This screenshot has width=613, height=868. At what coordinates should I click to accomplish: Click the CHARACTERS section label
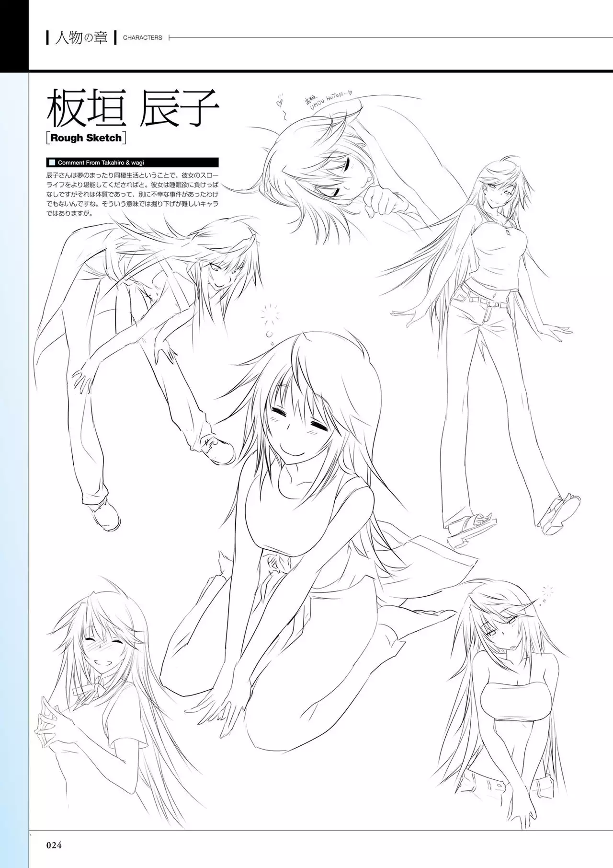point(142,38)
